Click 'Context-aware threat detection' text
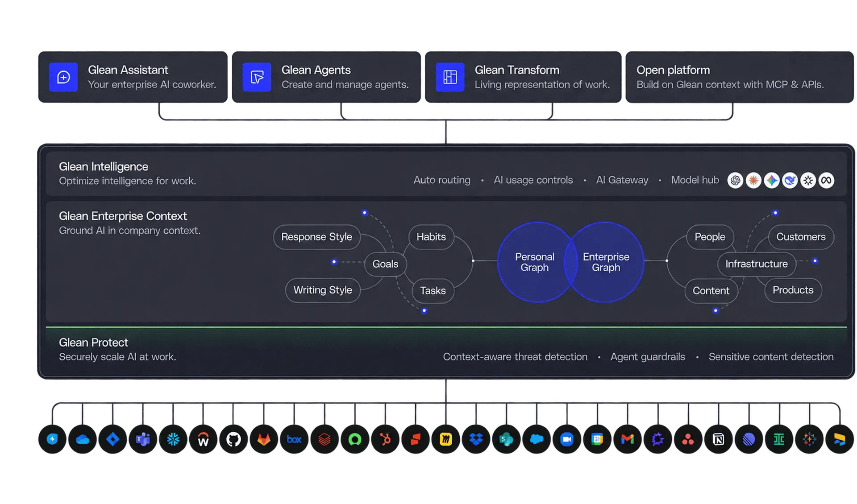The width and height of the screenshot is (857, 504). (515, 357)
